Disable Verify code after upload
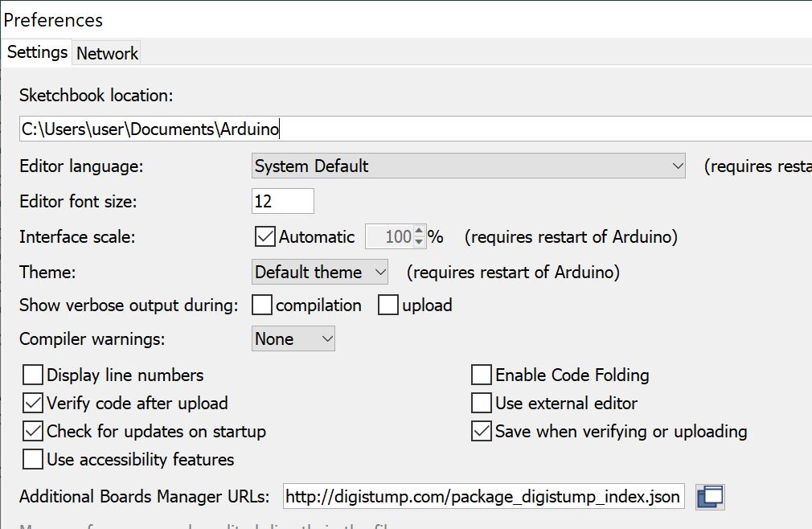Image resolution: width=812 pixels, height=529 pixels. point(33,404)
